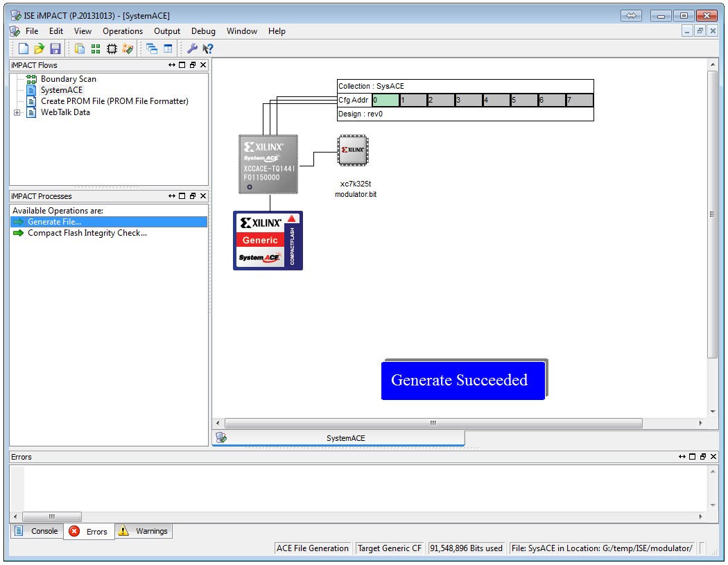The image size is (728, 565).
Task: Float the Errors panel
Action: (x=703, y=457)
